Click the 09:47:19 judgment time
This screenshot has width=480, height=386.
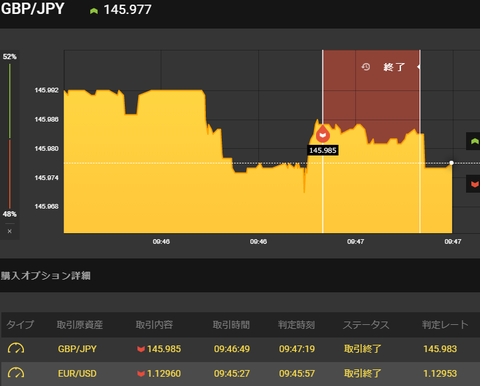point(297,349)
